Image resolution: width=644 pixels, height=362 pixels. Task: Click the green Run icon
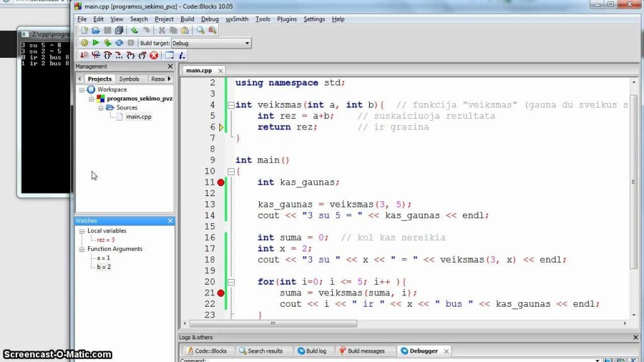(96, 43)
